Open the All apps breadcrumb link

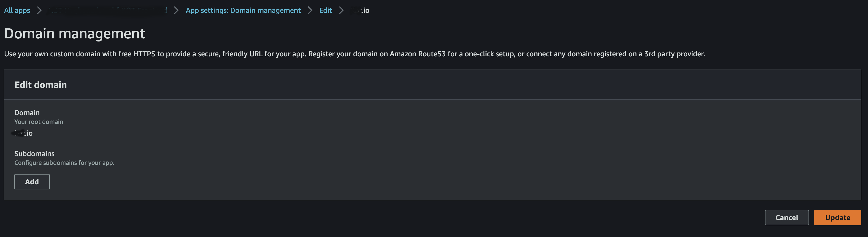click(16, 10)
